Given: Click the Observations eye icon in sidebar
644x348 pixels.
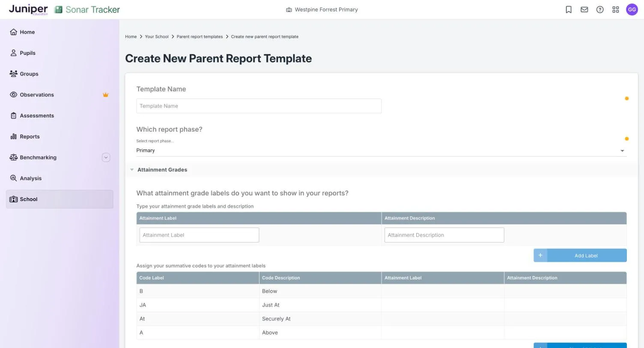Looking at the screenshot, I should 13,95.
